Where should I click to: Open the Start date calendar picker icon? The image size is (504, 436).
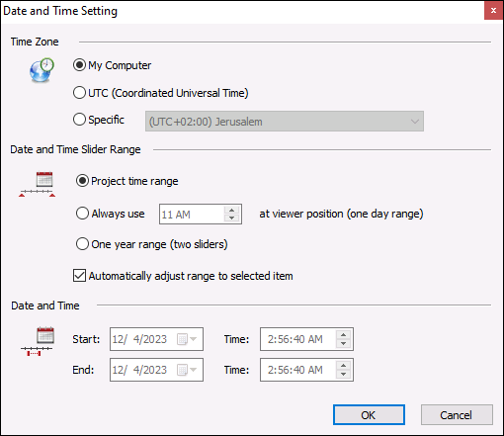click(x=187, y=339)
